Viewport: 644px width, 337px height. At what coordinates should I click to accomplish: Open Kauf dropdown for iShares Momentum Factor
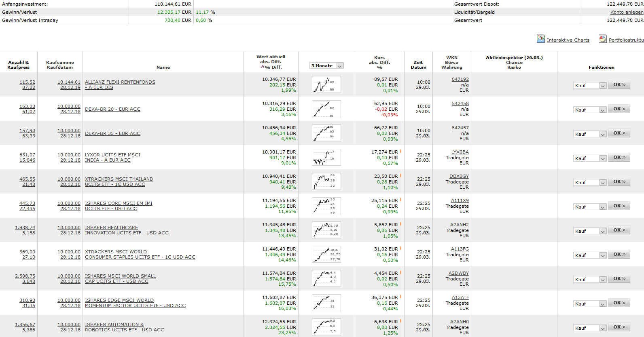pyautogui.click(x=590, y=303)
